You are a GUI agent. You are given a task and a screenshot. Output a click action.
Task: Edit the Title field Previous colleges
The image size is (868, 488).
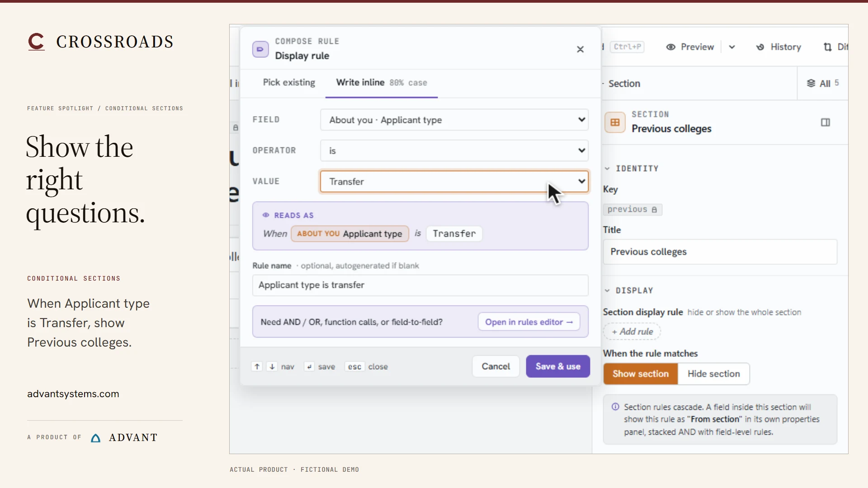tap(720, 252)
